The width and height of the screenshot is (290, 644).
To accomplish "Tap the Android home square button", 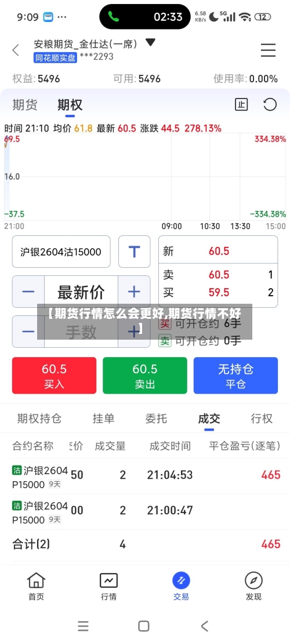I will [144, 626].
